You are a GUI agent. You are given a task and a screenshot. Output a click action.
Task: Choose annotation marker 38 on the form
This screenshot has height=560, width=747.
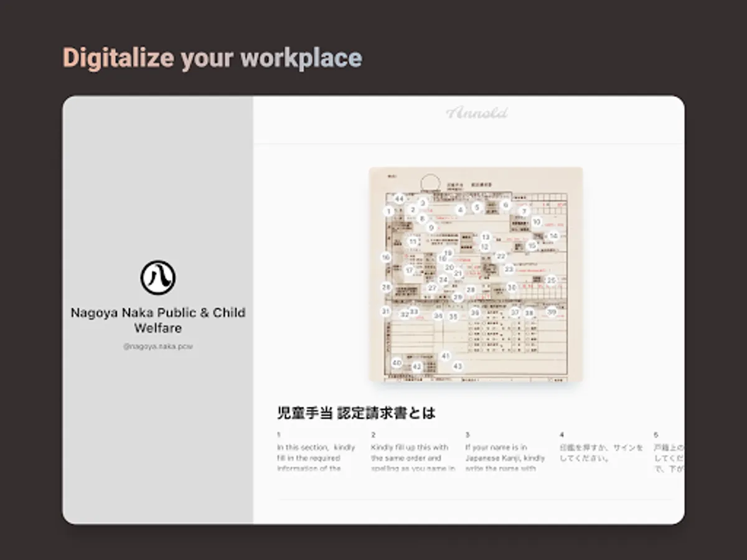click(529, 314)
